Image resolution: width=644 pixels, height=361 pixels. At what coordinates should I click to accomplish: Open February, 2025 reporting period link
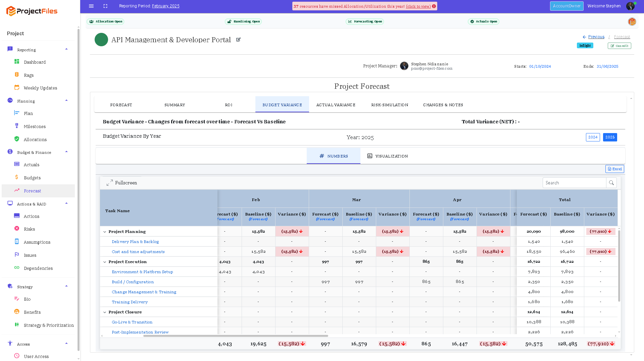point(165,6)
